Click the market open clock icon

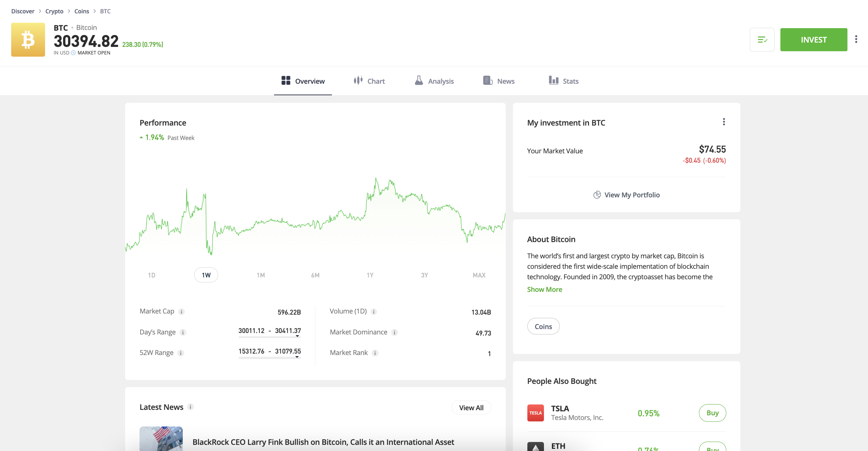point(74,53)
